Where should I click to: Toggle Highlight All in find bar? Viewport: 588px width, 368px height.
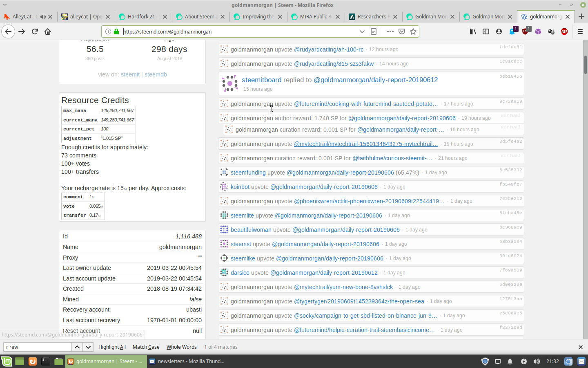click(112, 347)
